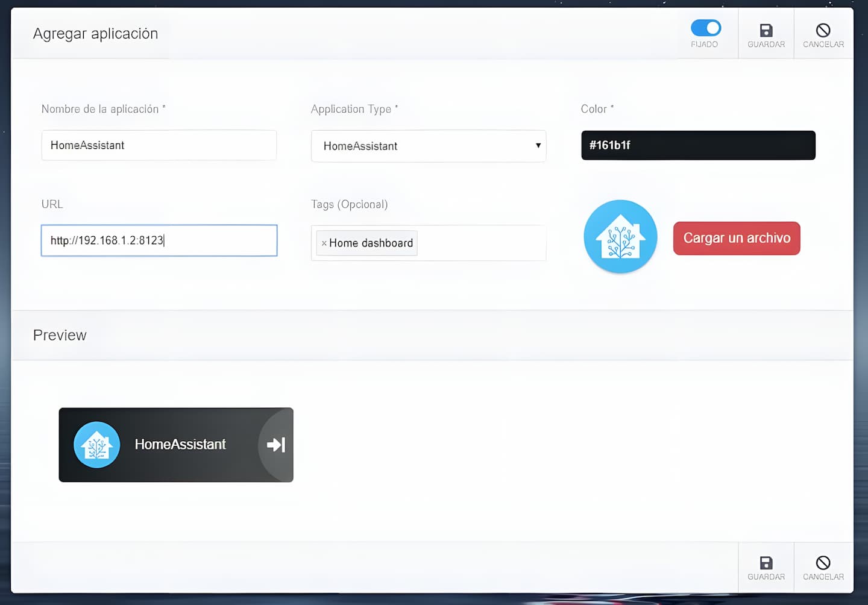The height and width of the screenshot is (605, 868).
Task: Click the Nombre de la aplicación text box
Action: [x=159, y=145]
